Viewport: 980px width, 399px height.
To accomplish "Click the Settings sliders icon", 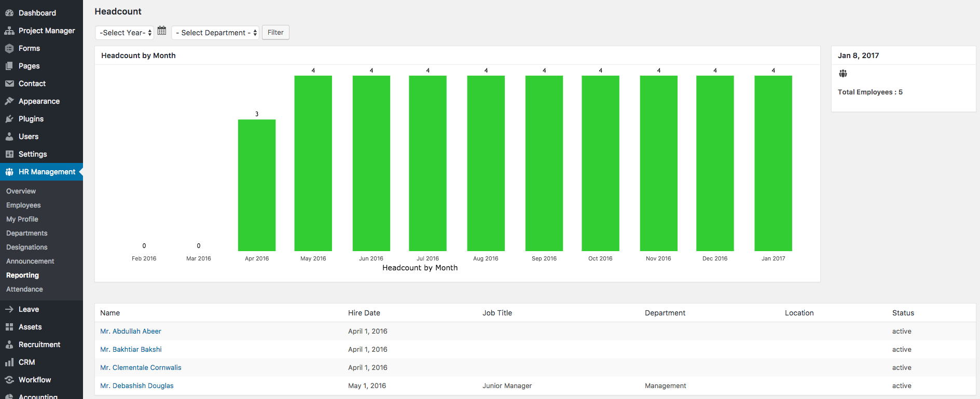I will (x=9, y=154).
